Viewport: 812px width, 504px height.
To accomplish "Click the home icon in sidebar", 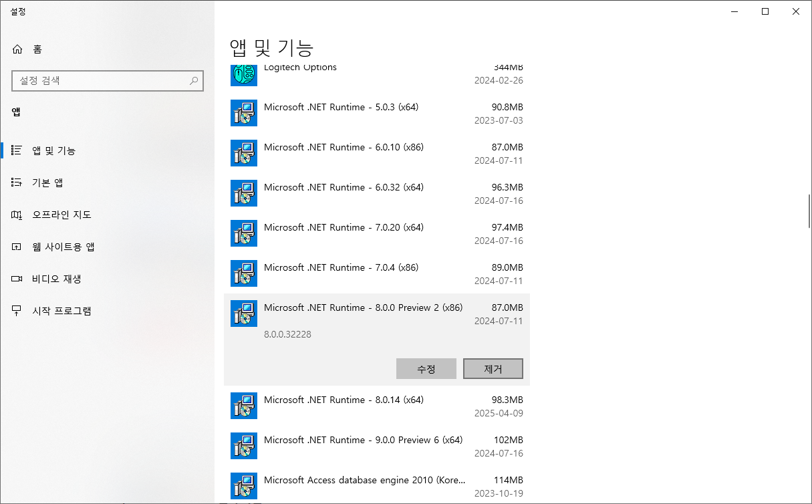I will tap(17, 49).
